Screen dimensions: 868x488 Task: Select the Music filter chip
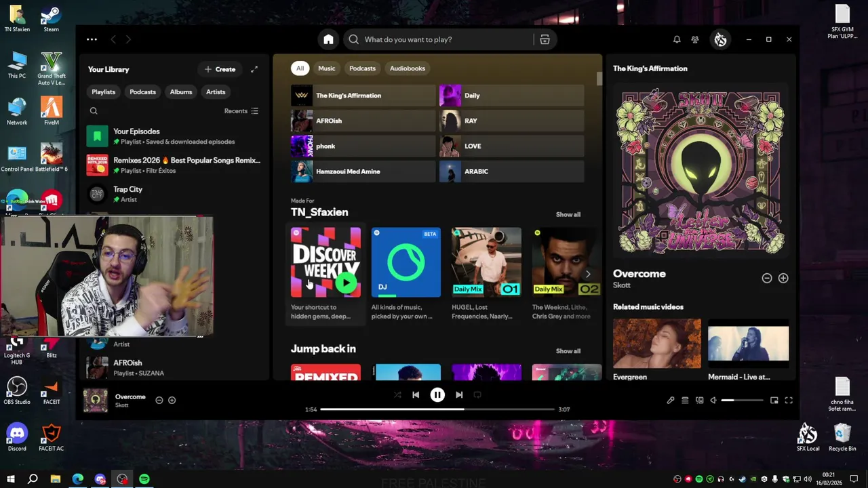[327, 68]
